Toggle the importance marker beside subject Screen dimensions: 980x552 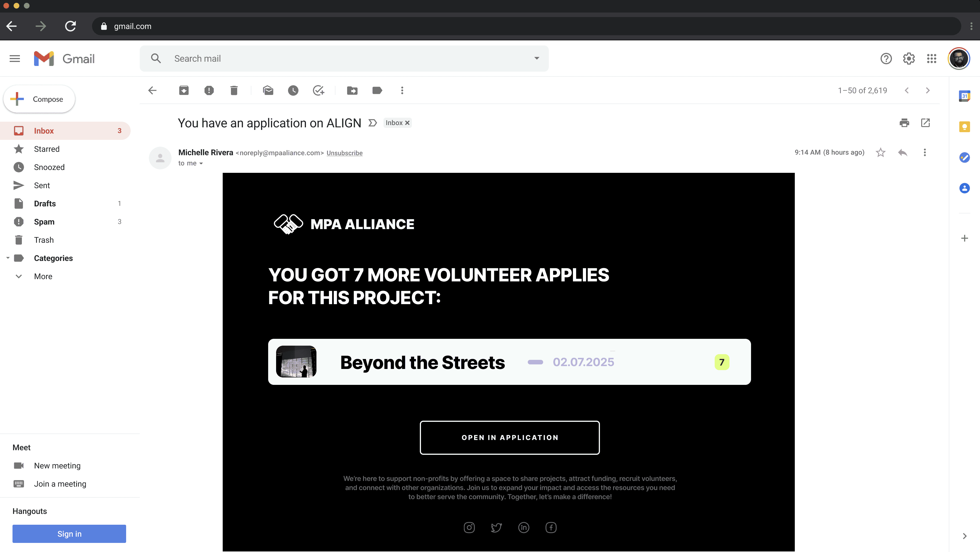(372, 123)
